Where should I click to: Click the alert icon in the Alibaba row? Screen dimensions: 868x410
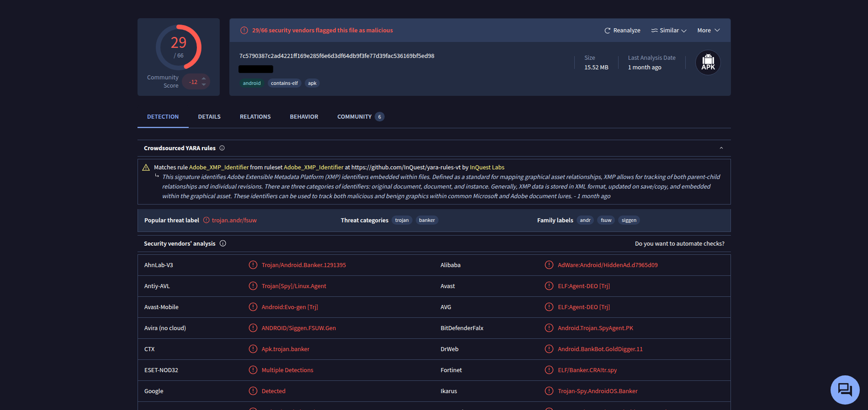[549, 265]
